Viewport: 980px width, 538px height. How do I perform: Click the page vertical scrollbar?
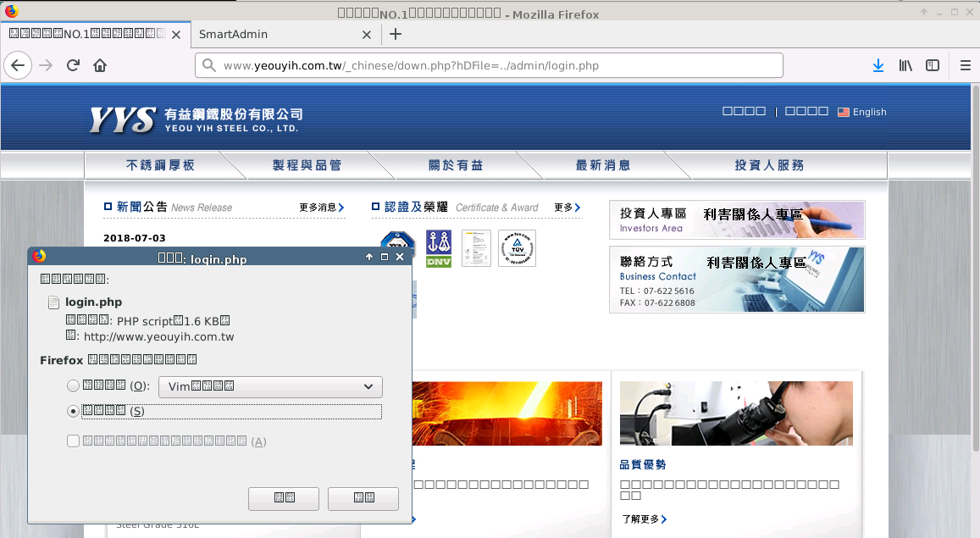976,269
